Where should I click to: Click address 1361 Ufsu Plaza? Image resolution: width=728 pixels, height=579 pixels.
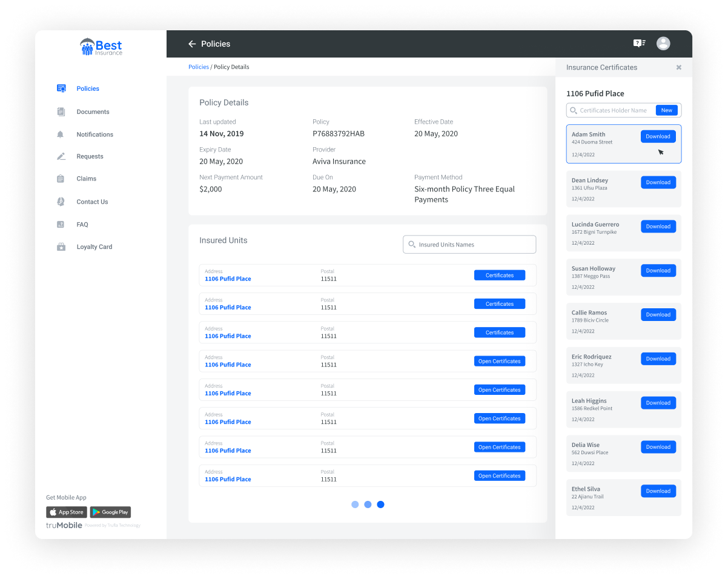589,188
